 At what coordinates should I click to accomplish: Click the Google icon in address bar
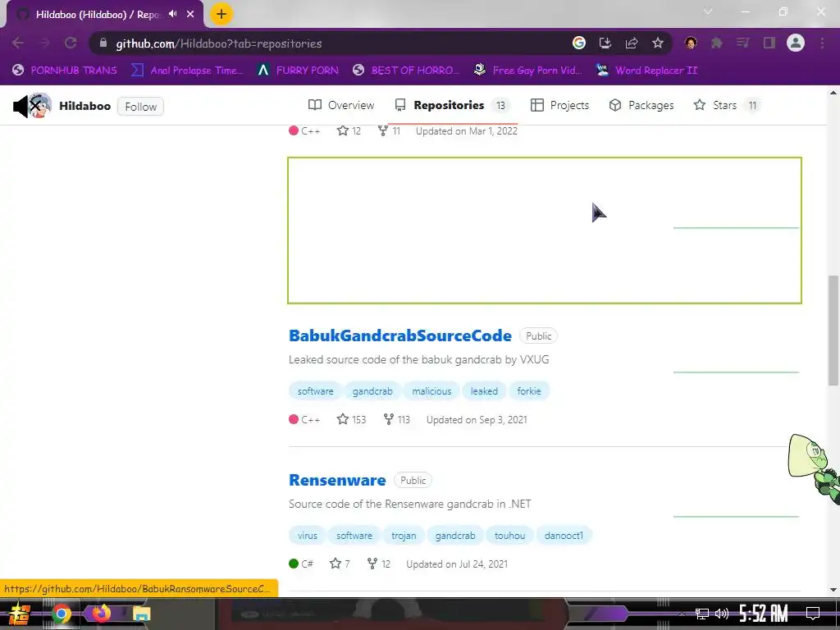point(578,43)
